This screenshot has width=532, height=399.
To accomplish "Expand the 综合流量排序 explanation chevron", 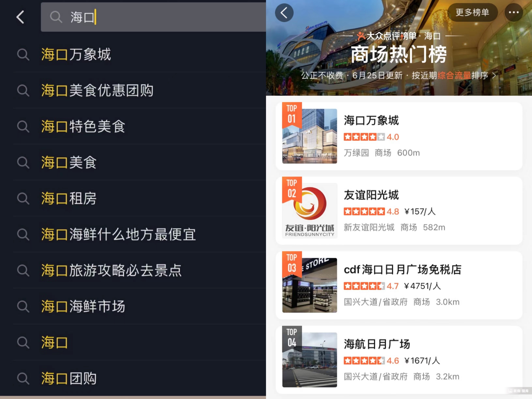I will coord(494,76).
